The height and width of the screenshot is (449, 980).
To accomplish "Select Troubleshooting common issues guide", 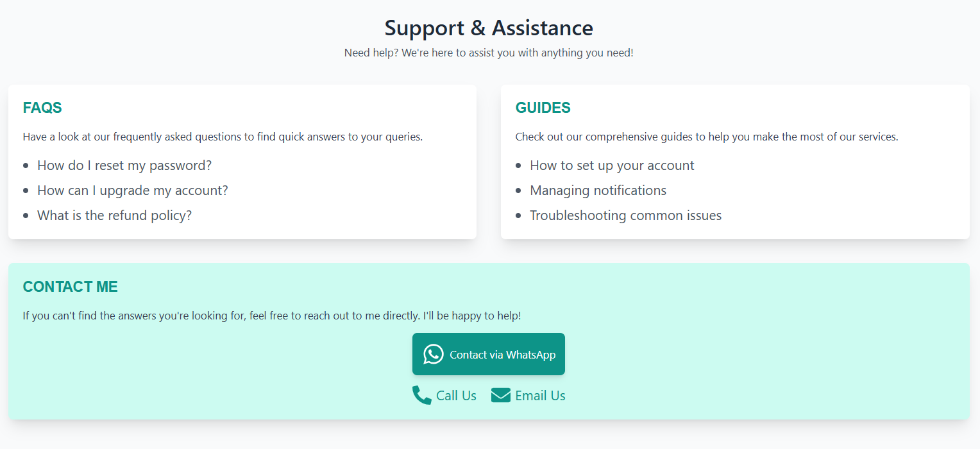I will 625,216.
